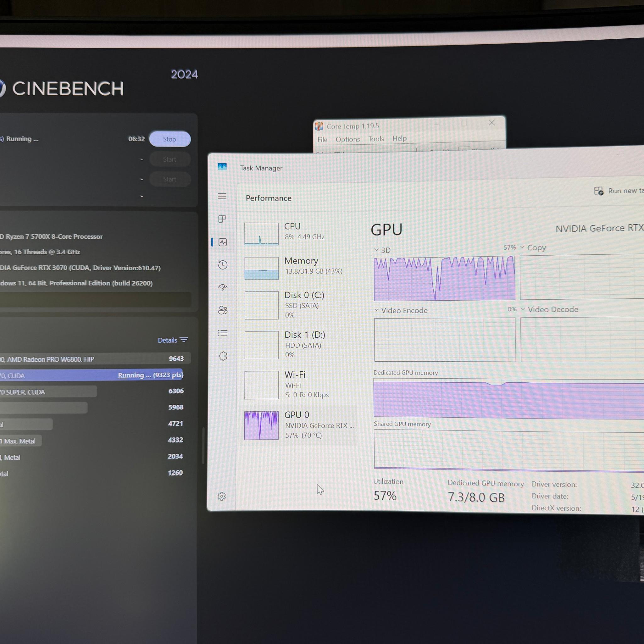Open Startup apps page icon
The image size is (644, 644).
click(x=223, y=287)
